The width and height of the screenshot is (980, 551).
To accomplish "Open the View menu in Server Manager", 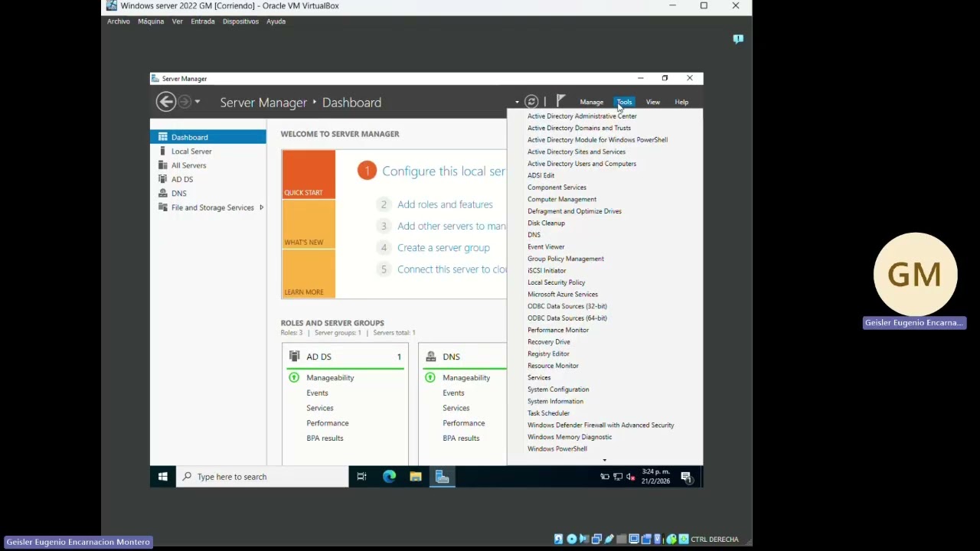I will tap(653, 102).
